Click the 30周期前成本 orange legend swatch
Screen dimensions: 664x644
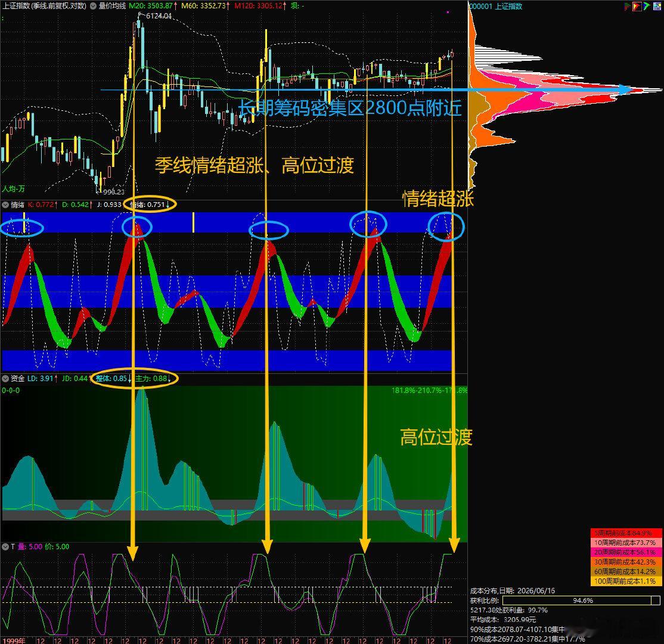[626, 562]
